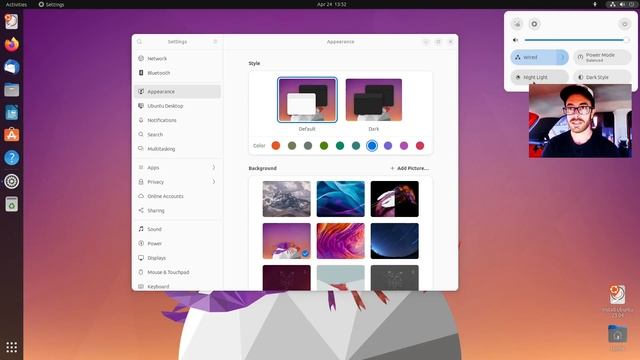640x360 pixels.
Task: Choose the starry night sky wallpaper
Action: (394, 241)
